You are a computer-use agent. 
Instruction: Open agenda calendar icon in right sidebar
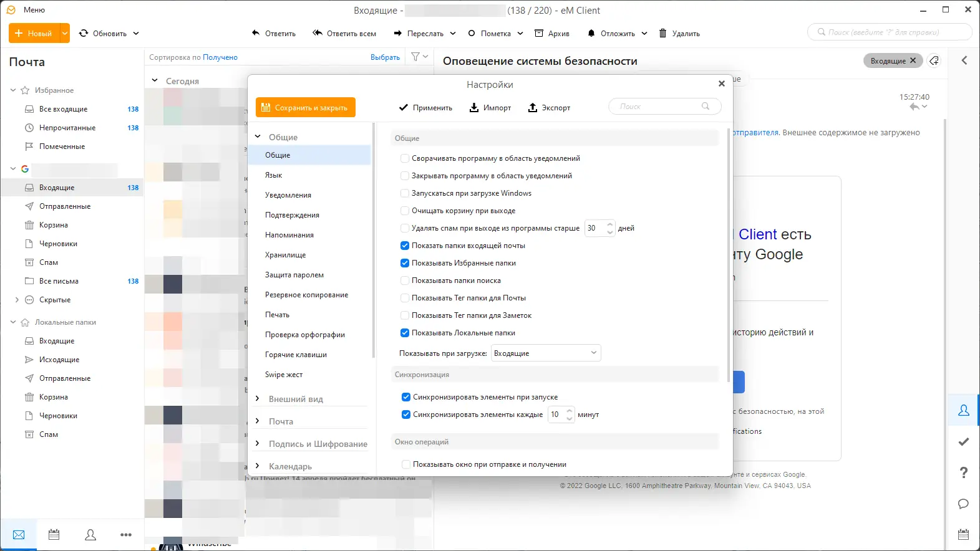pos(964,535)
